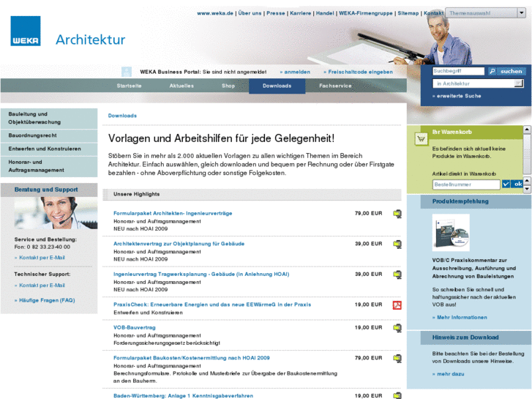Click Kontakt per E-Mail under Technischer Support
The width and height of the screenshot is (532, 399).
point(40,286)
